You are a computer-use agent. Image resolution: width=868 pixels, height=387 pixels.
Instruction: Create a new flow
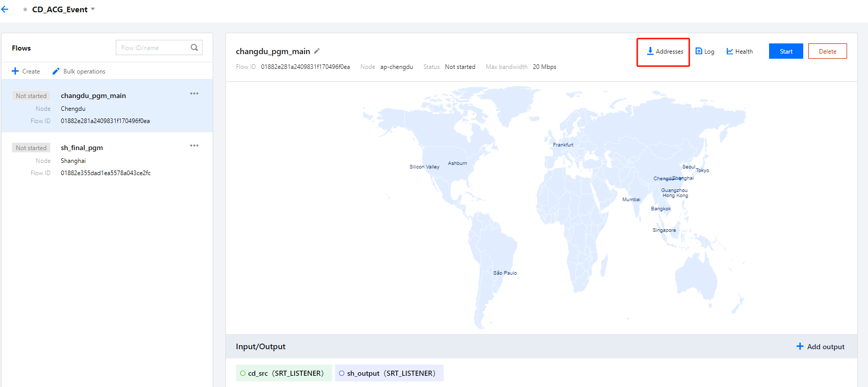click(26, 71)
